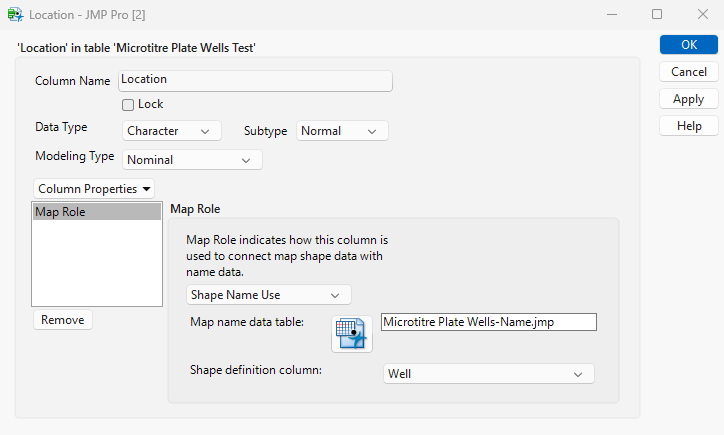
Task: Click the JMP application icon in title bar
Action: [15, 15]
